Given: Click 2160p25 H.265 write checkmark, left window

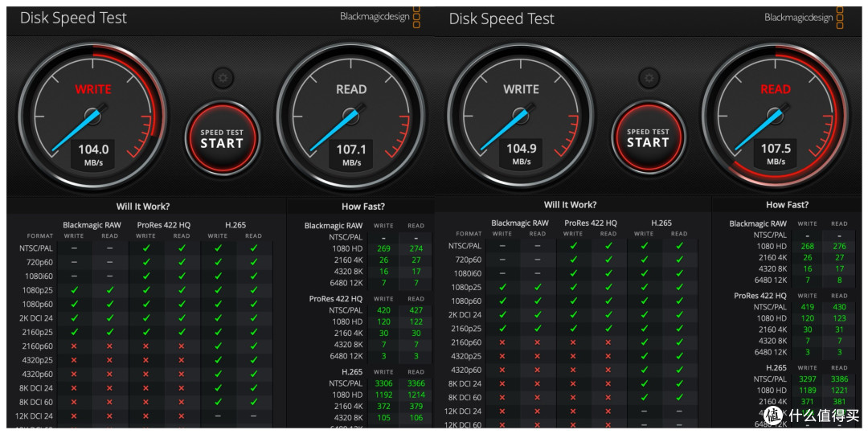Looking at the screenshot, I should 218,332.
